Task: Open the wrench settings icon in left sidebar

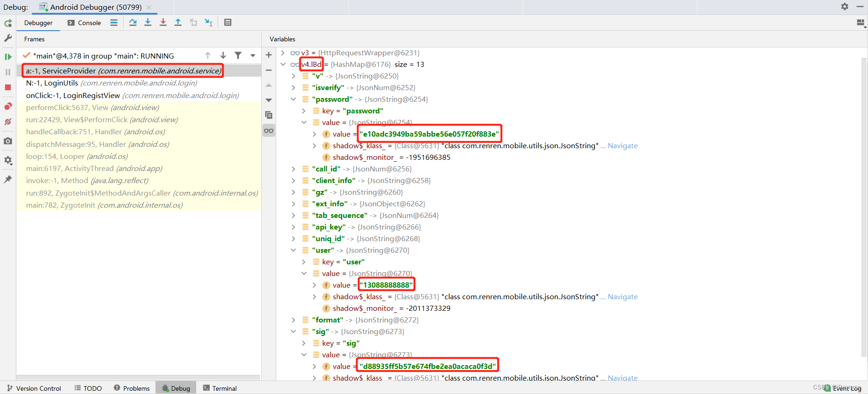Action: (8, 39)
